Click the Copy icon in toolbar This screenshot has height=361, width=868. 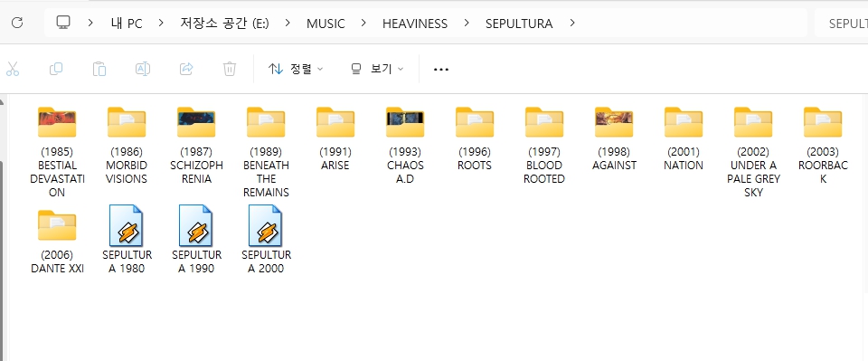[56, 69]
